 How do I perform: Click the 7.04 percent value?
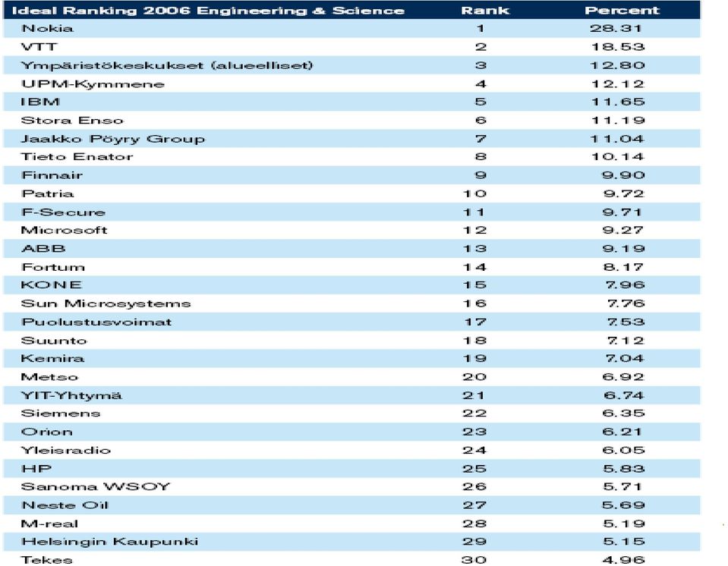[625, 358]
